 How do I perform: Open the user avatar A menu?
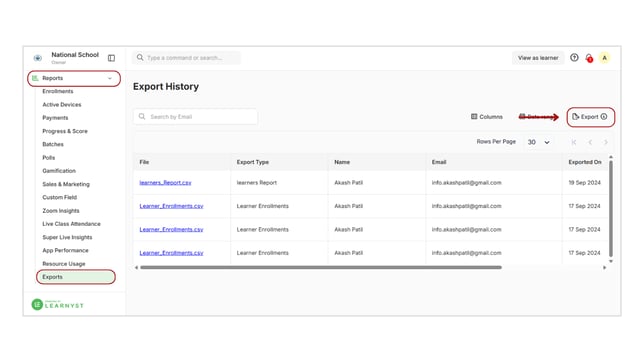(x=605, y=58)
